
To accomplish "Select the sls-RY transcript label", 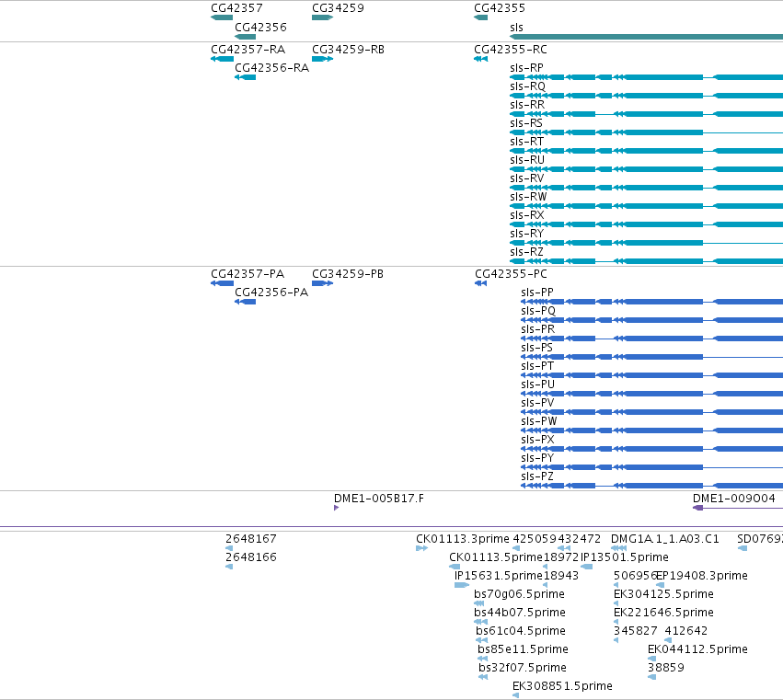I will (x=527, y=234).
